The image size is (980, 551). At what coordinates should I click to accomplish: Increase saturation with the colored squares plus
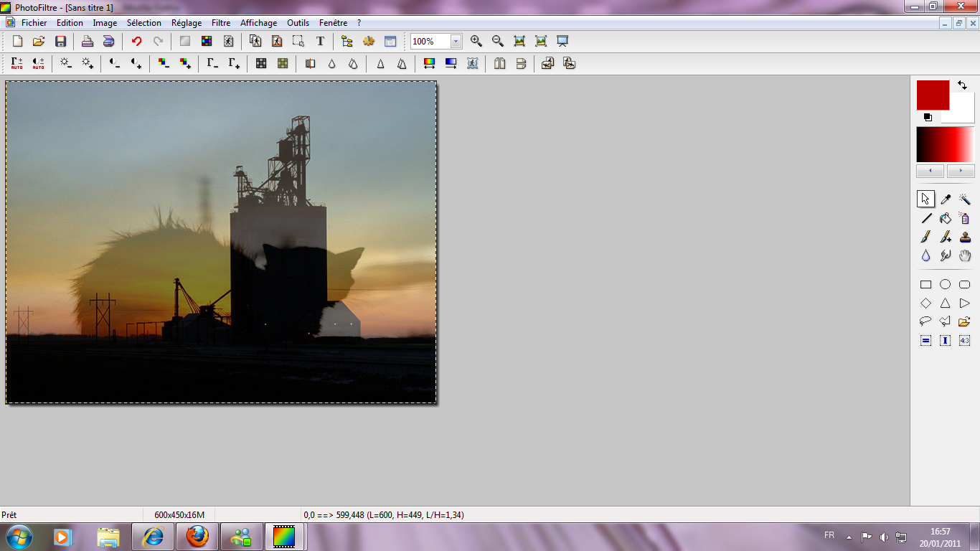click(185, 64)
